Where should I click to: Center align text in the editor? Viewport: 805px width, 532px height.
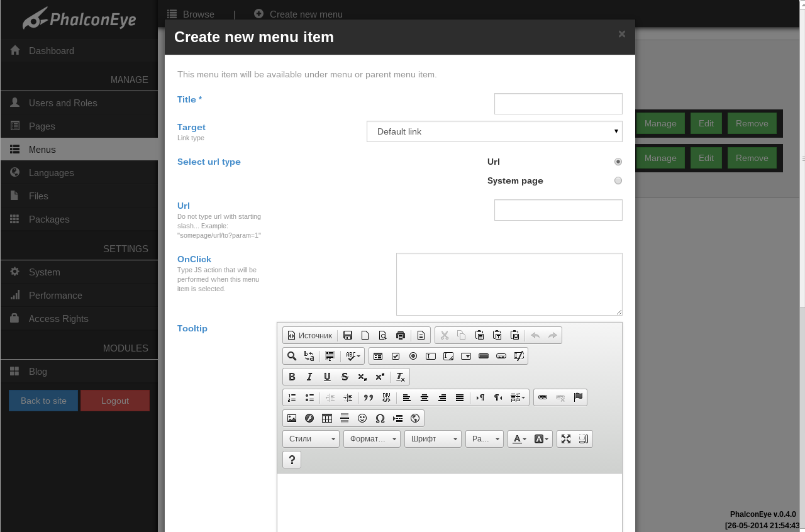tap(425, 397)
